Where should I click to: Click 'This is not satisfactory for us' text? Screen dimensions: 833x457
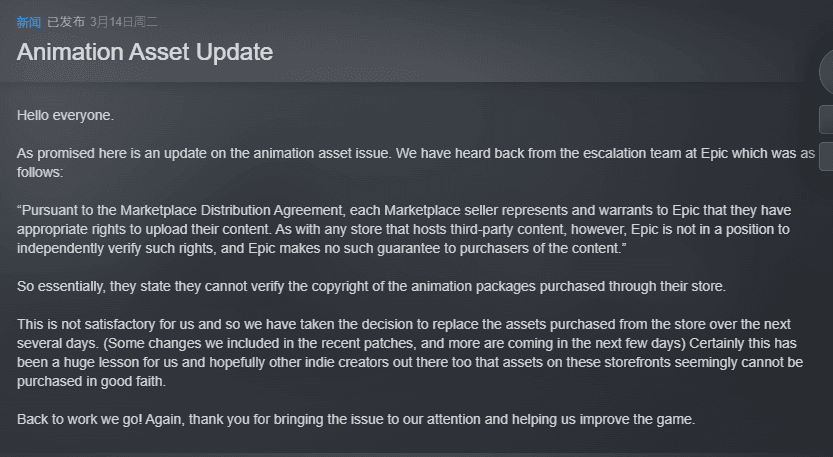(106, 324)
